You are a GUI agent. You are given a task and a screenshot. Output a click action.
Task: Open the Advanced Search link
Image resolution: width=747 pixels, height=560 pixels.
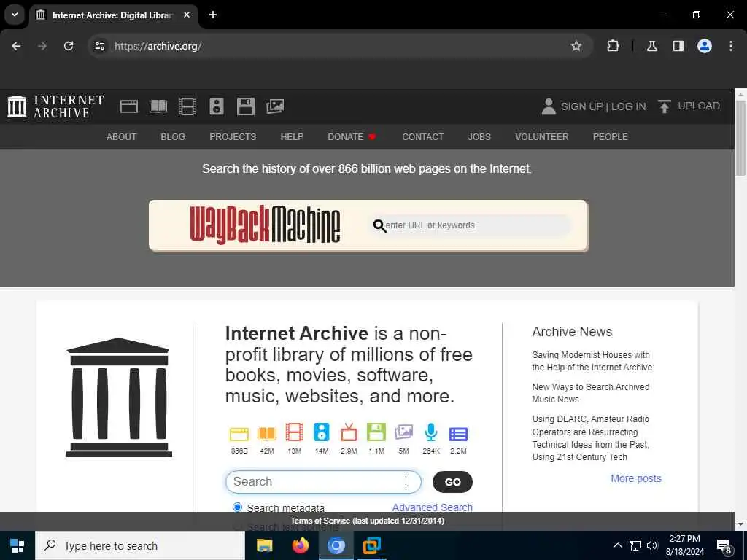(432, 507)
